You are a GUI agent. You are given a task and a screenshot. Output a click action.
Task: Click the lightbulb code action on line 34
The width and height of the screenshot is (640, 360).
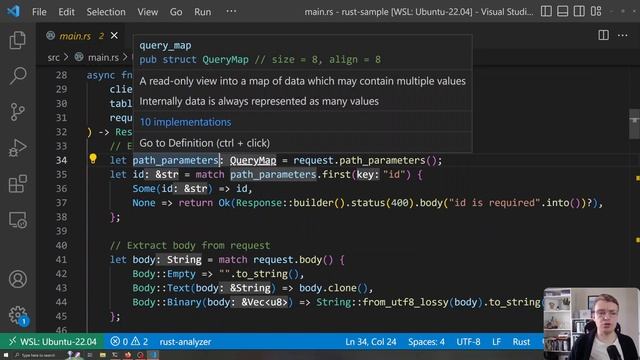point(93,159)
